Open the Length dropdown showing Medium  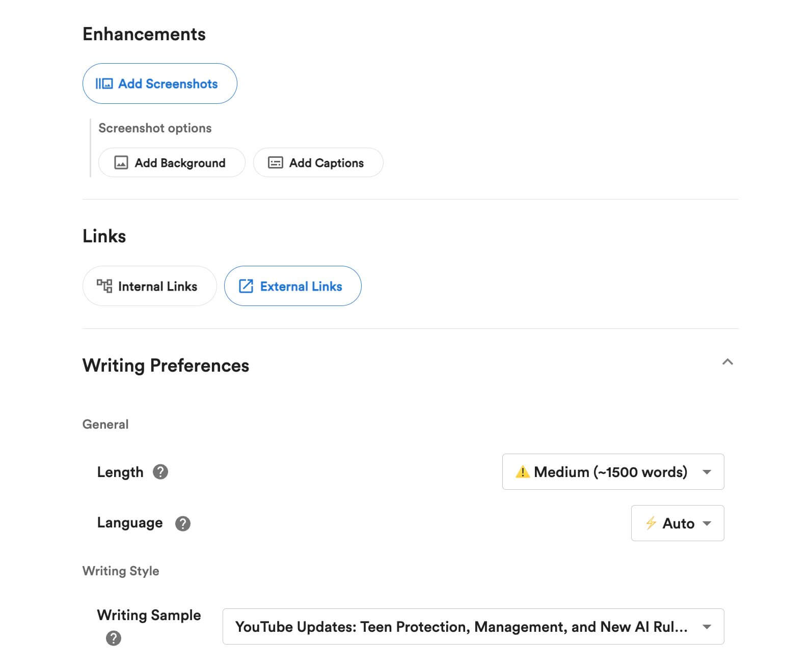tap(613, 472)
